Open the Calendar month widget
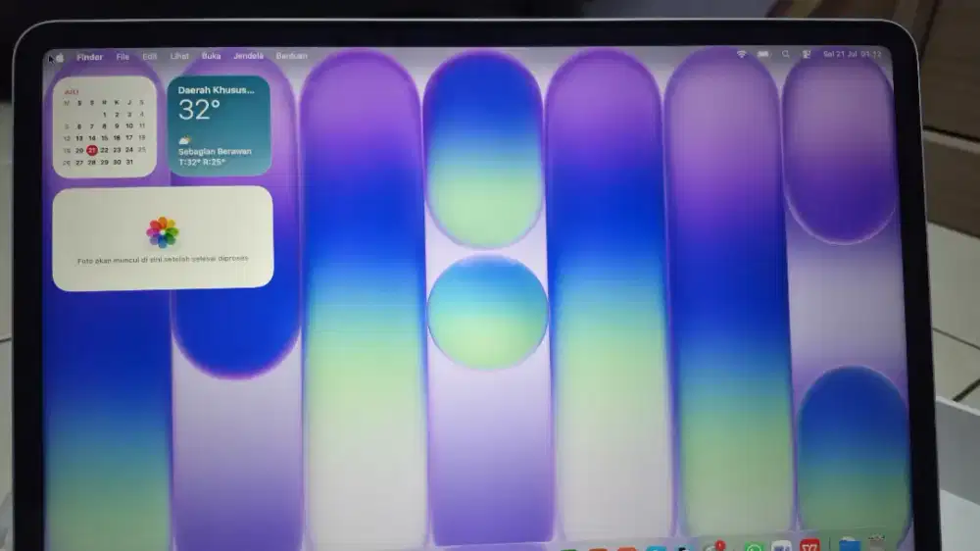 [x=105, y=126]
